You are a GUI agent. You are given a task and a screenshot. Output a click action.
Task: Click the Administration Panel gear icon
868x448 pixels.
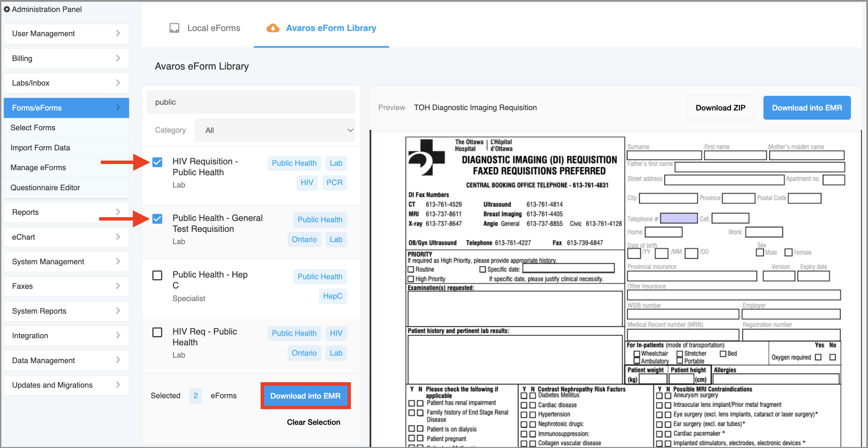pos(7,9)
